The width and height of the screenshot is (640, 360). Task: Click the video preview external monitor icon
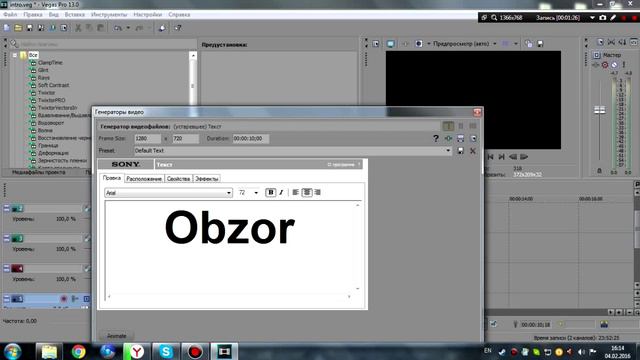[x=391, y=44]
